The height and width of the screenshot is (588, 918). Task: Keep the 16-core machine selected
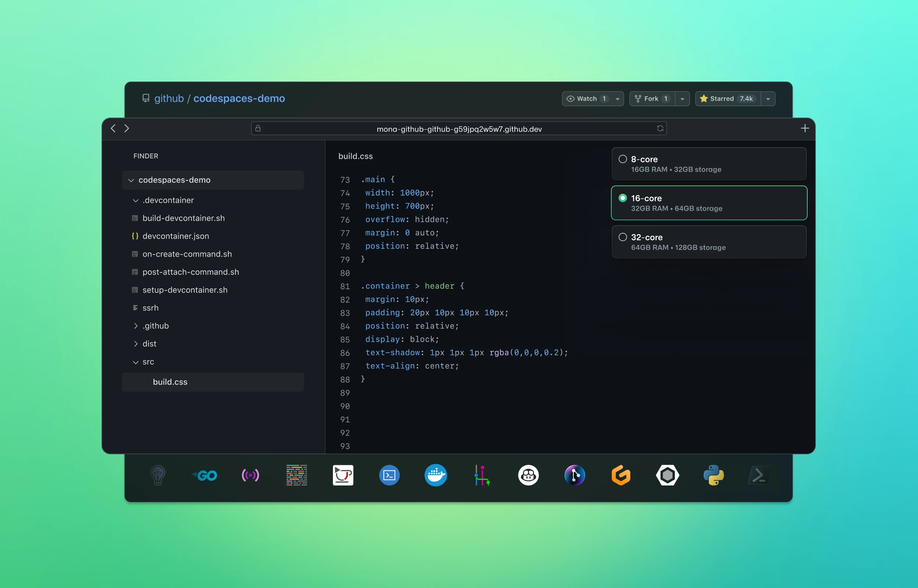(709, 203)
